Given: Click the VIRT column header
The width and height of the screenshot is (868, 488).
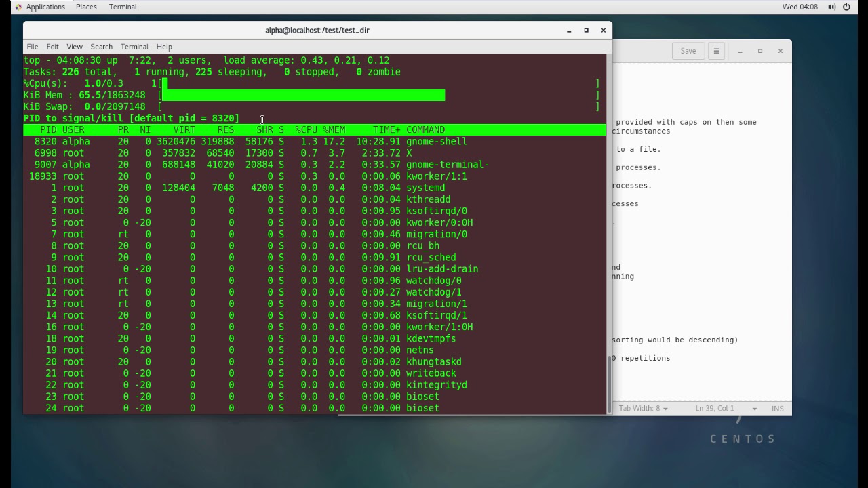Looking at the screenshot, I should (184, 129).
